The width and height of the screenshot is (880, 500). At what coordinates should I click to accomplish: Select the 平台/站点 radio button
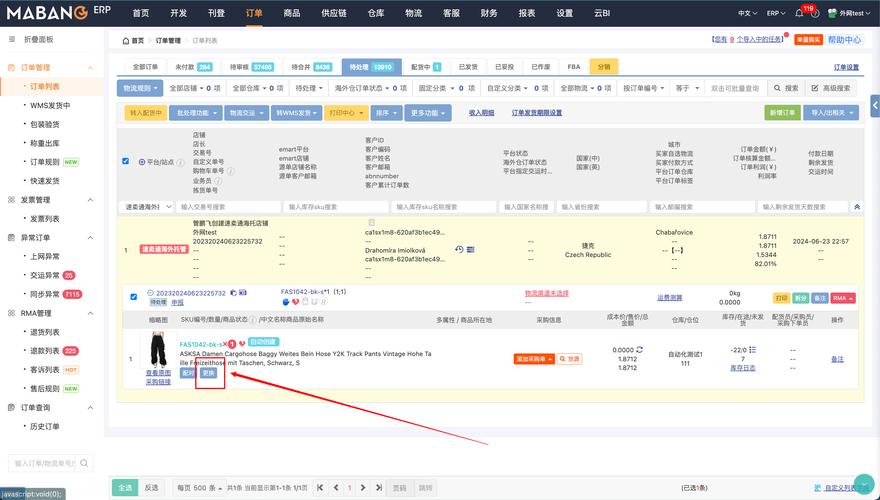point(141,162)
